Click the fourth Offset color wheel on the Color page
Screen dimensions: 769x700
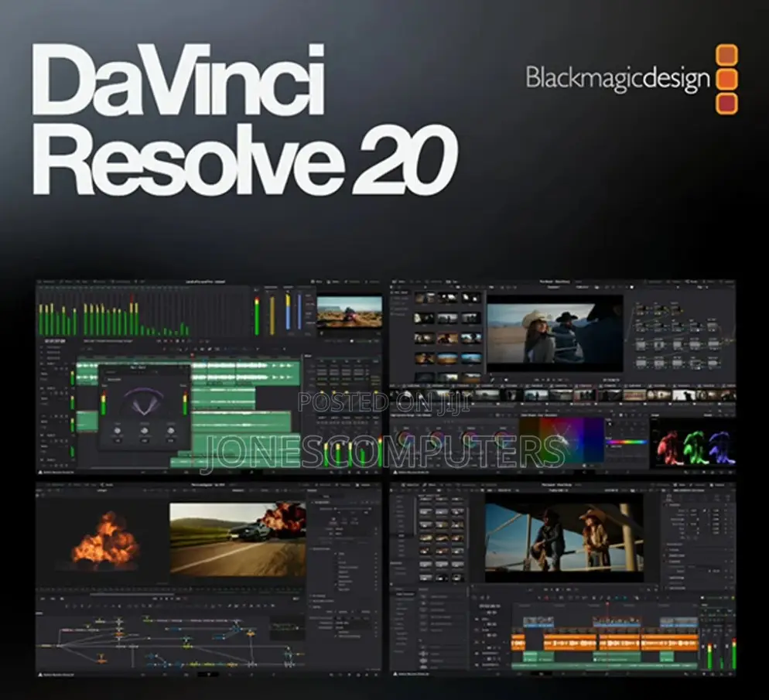(x=501, y=438)
